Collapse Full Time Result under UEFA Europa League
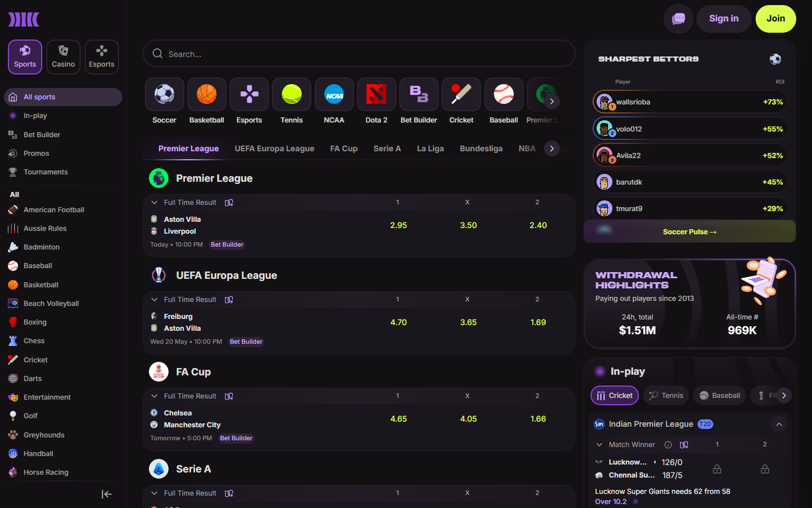The image size is (812, 508). coord(154,300)
